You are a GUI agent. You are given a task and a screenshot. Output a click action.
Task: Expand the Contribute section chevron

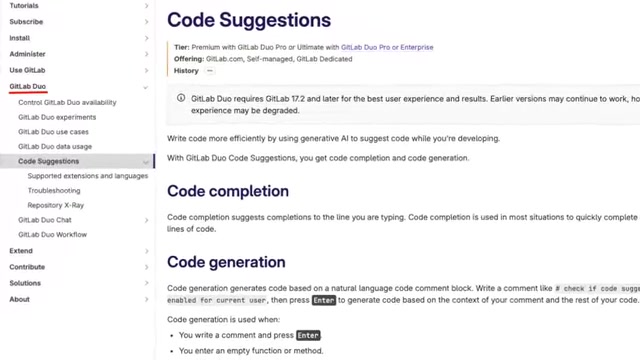coord(147,267)
